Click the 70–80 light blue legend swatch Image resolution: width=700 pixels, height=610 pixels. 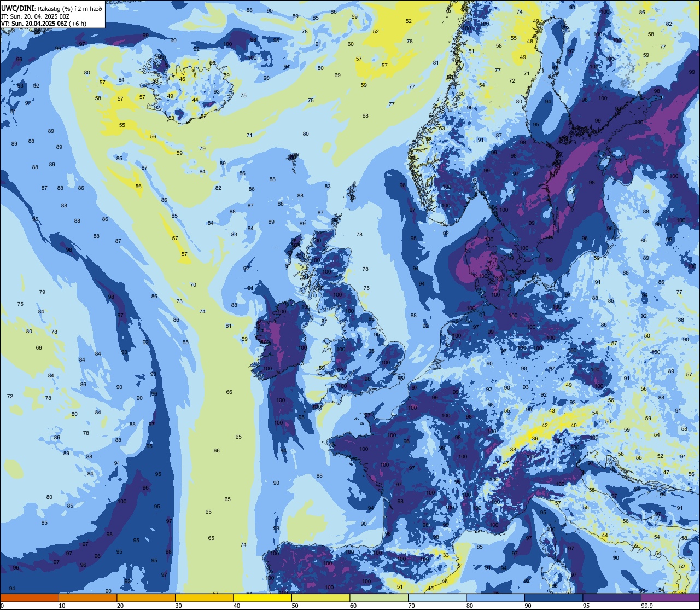point(437,597)
